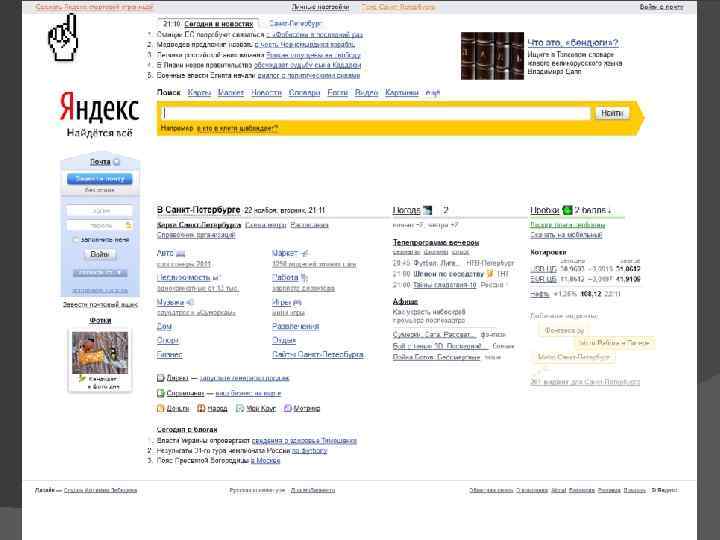Open the Картинки search tab
The height and width of the screenshot is (540, 720).
402,93
